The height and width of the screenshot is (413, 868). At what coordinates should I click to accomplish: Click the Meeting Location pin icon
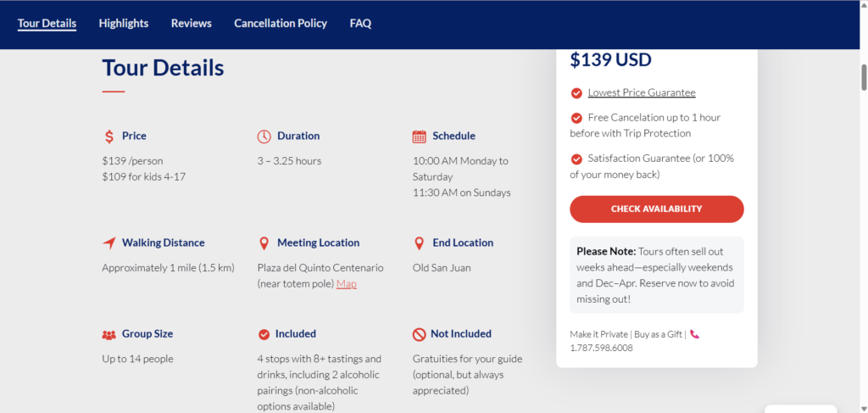tap(264, 243)
